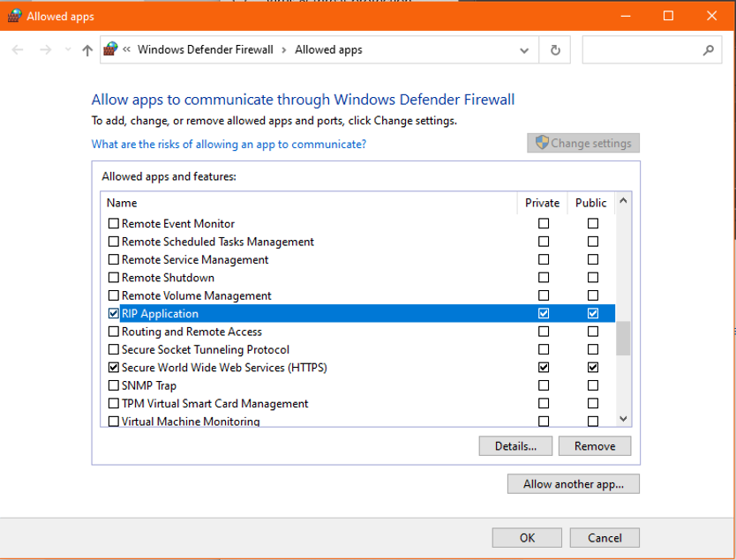This screenshot has width=736, height=560.
Task: Check Public for SNMP Trap
Action: (593, 385)
